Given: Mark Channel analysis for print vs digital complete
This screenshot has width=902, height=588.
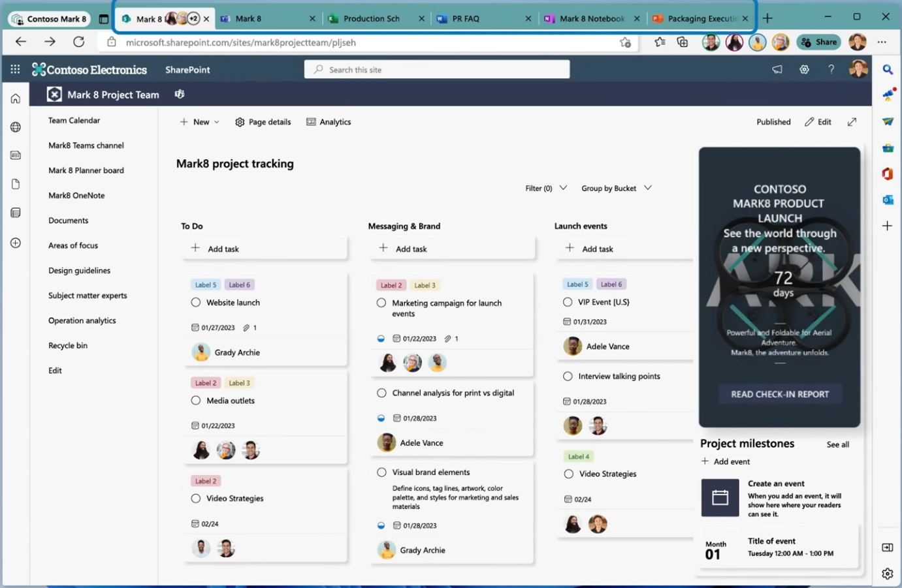Looking at the screenshot, I should coord(381,393).
